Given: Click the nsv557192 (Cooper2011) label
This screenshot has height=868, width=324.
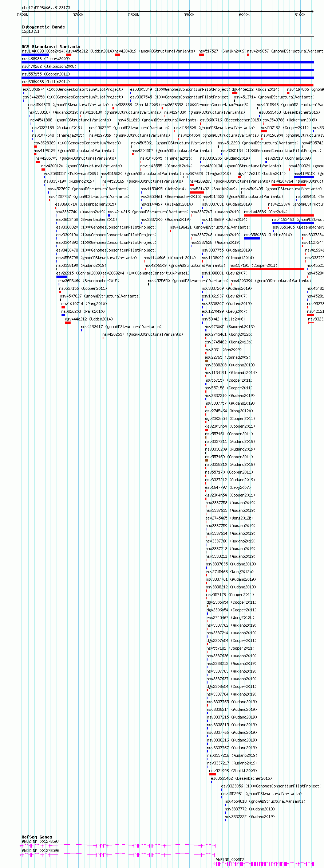Looking at the screenshot, I should [285, 128].
